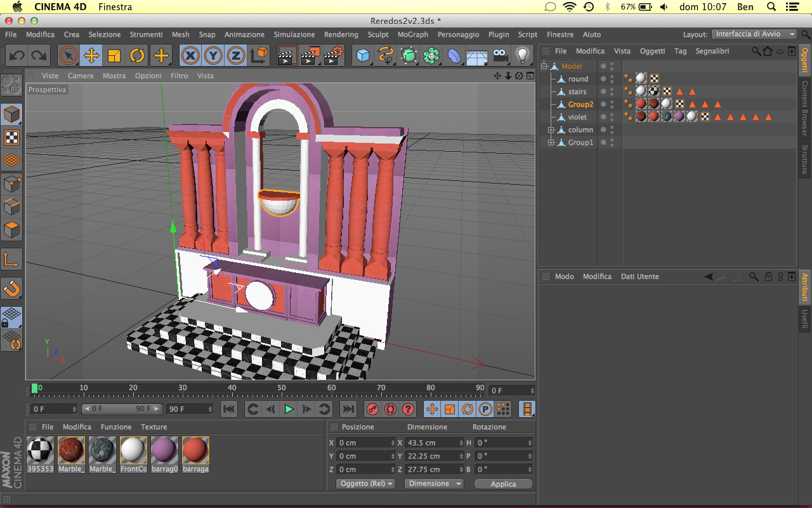Add a Light object from toolbar

[522, 56]
